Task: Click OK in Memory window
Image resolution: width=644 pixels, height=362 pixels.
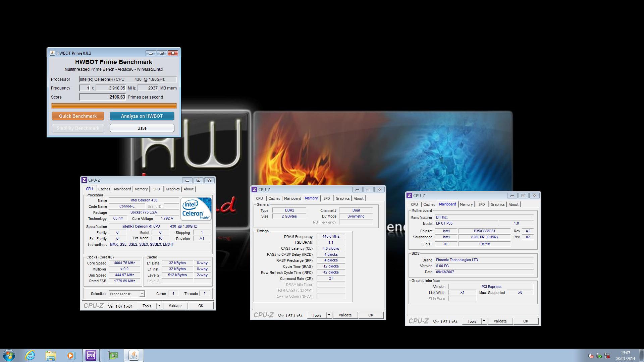Action: click(x=371, y=315)
